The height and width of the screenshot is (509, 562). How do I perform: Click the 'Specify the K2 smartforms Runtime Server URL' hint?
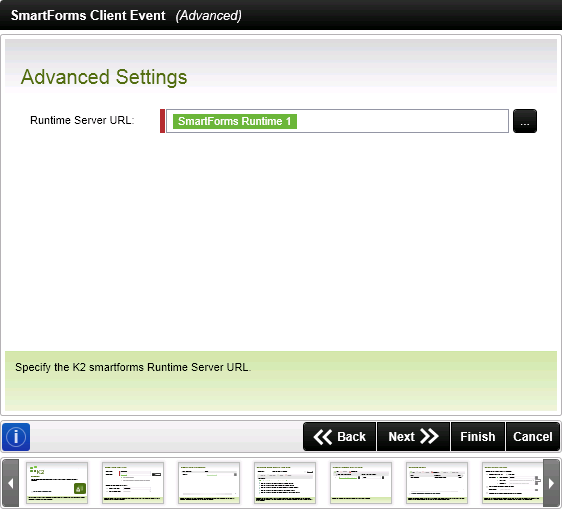pyautogui.click(x=133, y=367)
